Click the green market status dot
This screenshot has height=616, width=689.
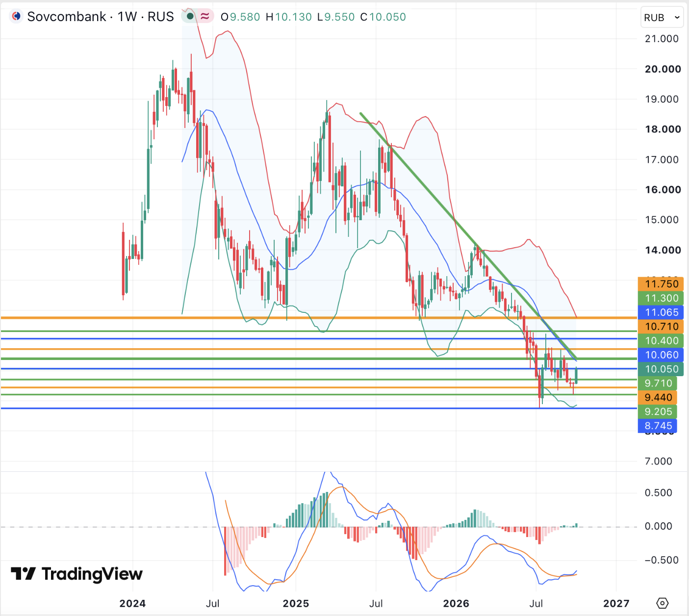click(x=190, y=17)
